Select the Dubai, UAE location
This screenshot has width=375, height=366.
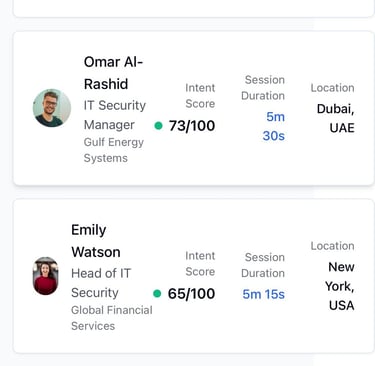pos(335,118)
